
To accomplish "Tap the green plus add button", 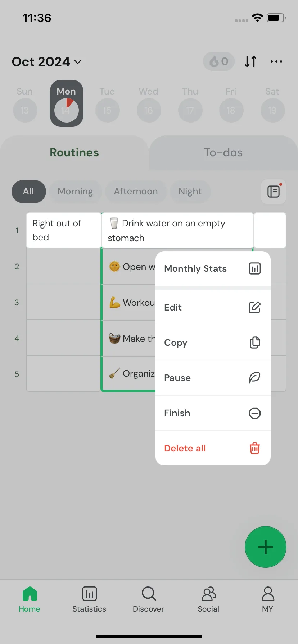I will click(266, 547).
